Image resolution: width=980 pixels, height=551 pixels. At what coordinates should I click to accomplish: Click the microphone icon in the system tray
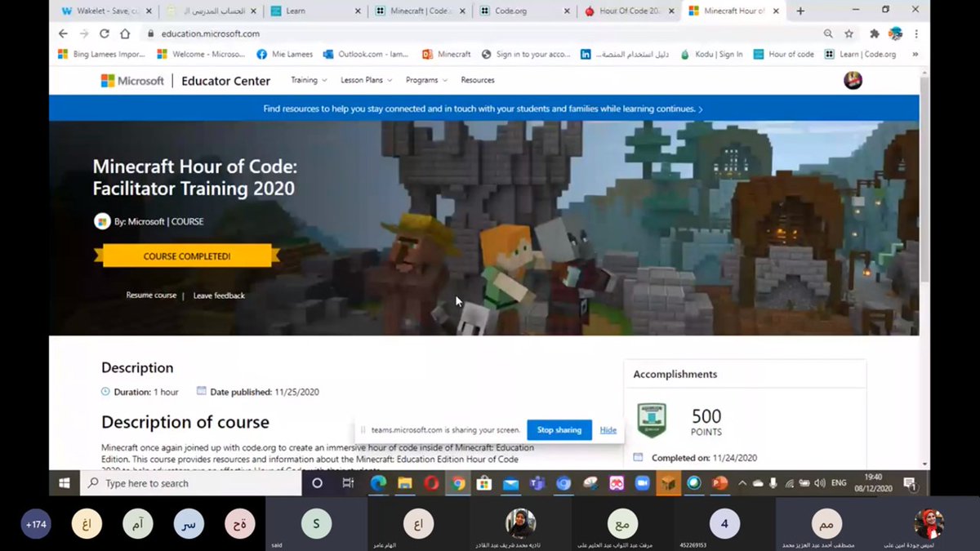(773, 483)
